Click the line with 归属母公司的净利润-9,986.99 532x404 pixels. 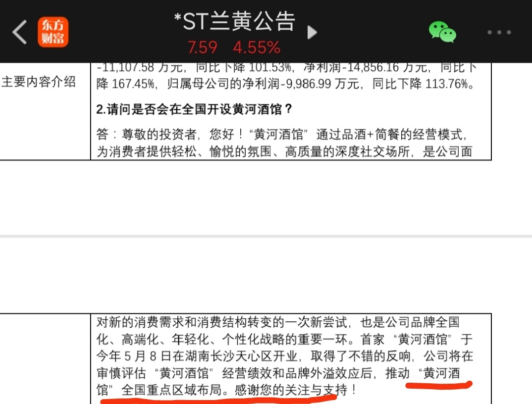[x=286, y=84]
